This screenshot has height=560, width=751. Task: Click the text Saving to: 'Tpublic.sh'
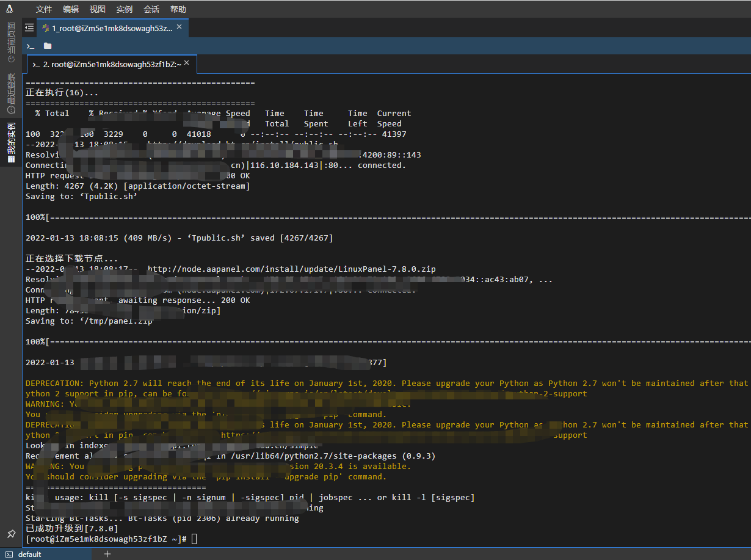[x=82, y=196]
